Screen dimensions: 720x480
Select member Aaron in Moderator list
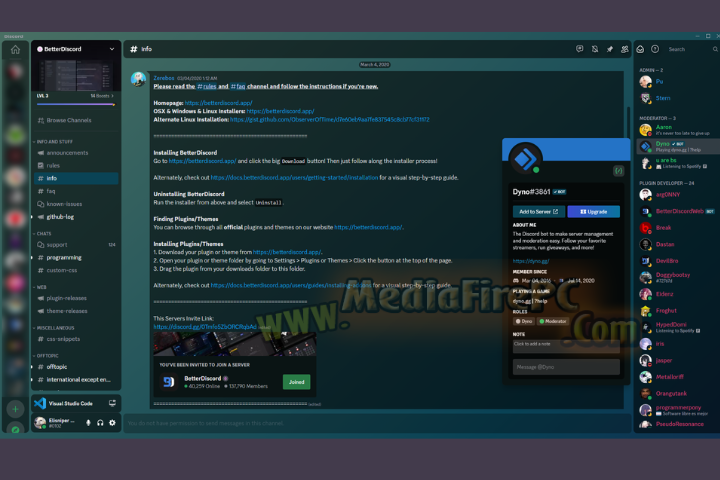tap(678, 130)
